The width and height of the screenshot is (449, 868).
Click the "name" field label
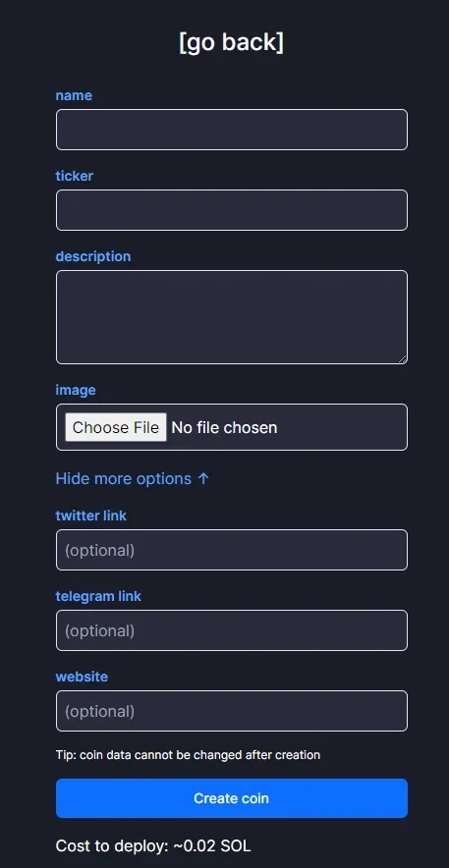click(74, 95)
